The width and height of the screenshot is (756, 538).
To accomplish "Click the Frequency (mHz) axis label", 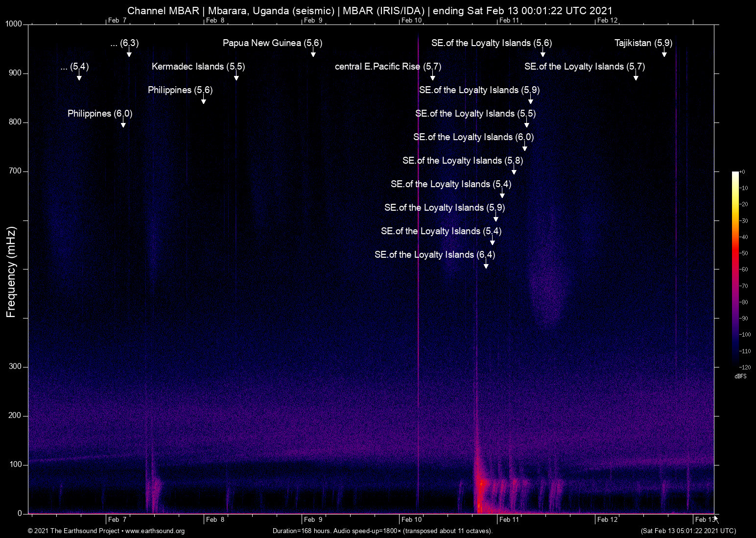I will coord(11,272).
